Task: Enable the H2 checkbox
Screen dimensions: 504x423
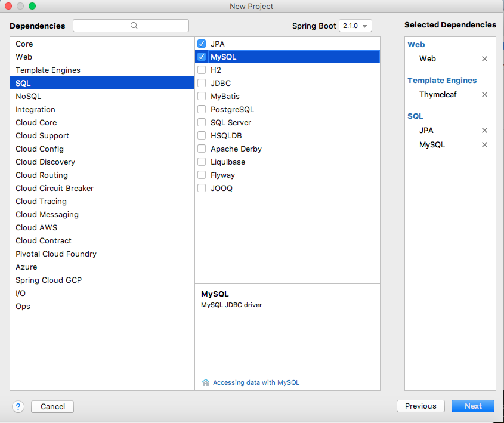Action: 202,70
